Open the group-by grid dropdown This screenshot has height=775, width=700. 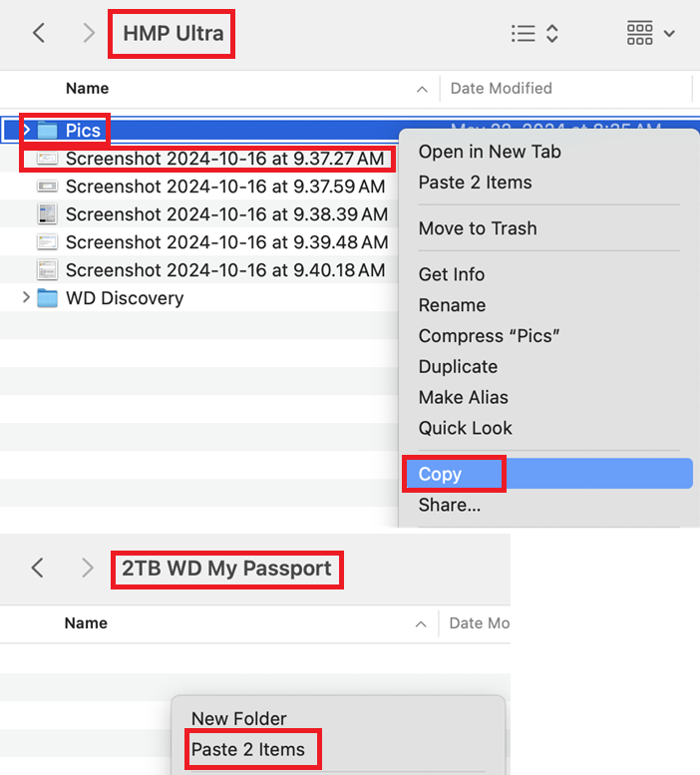[650, 33]
